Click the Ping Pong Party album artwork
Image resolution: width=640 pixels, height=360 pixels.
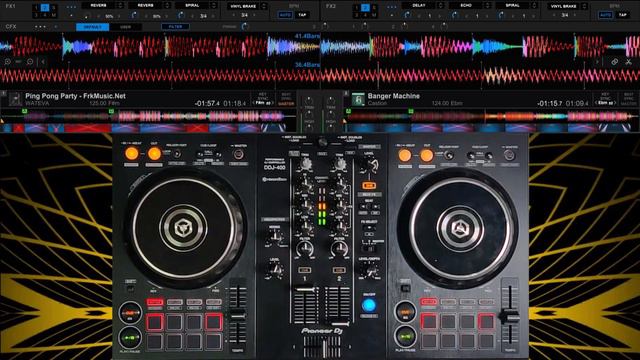15,99
